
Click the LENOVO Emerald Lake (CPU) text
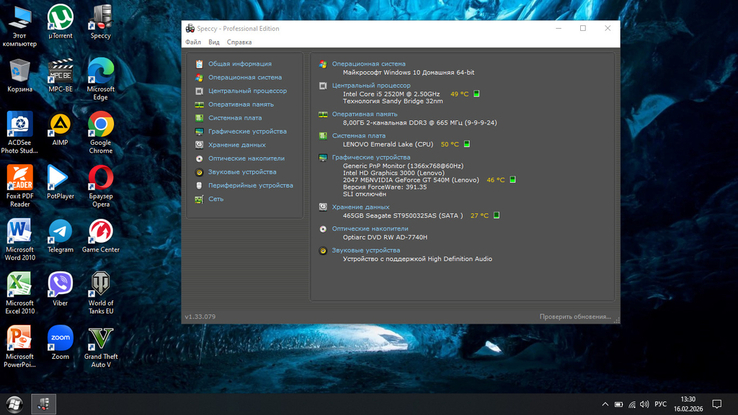click(388, 144)
